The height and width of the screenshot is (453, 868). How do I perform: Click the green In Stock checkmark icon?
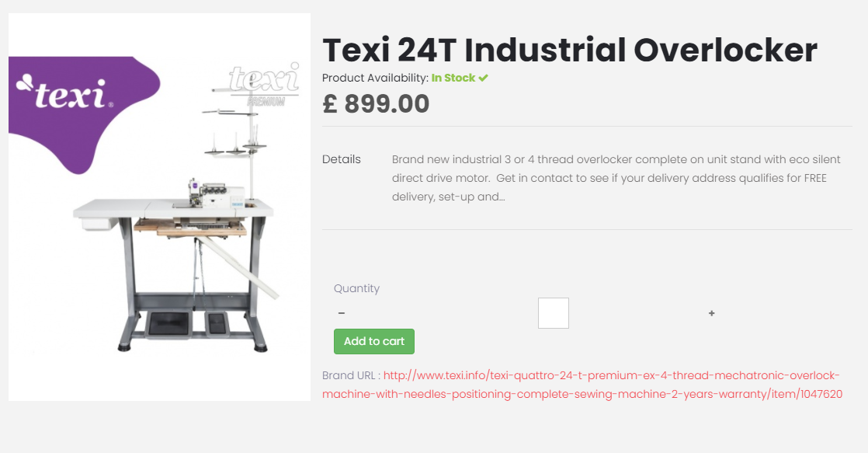click(484, 78)
